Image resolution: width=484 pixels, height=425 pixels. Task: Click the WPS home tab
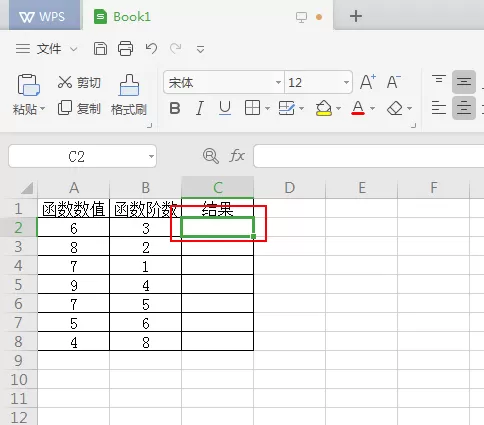click(44, 16)
